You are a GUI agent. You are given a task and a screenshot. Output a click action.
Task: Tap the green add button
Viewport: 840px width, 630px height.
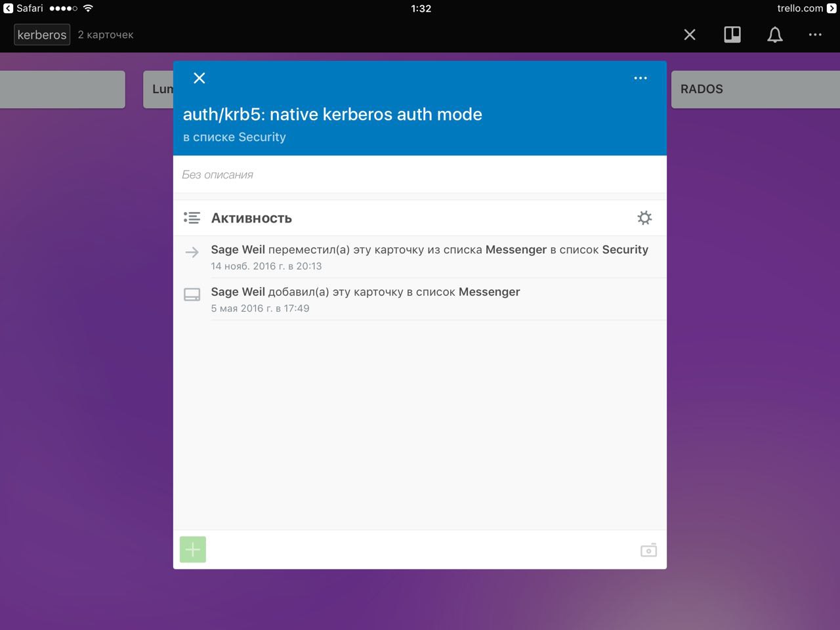[x=193, y=549]
